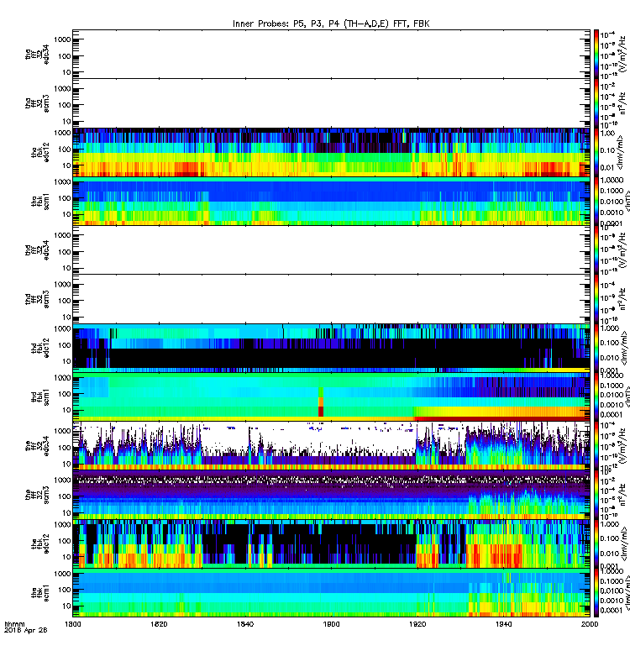Click inside the empty tha fff edc34 plot panel

coord(331,54)
